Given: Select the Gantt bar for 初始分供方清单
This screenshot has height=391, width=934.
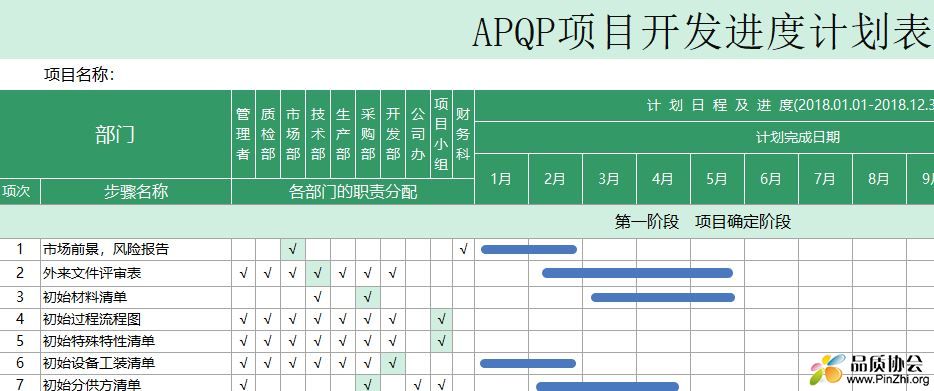Looking at the screenshot, I should point(608,387).
